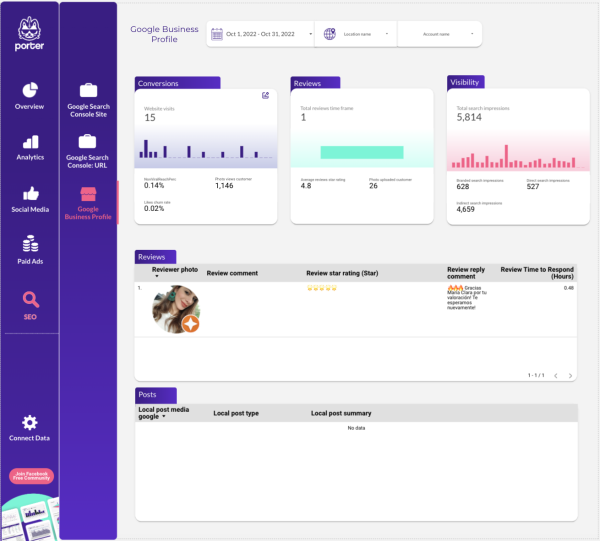Click the calendar icon in date picker
This screenshot has width=600, height=541.
(217, 34)
